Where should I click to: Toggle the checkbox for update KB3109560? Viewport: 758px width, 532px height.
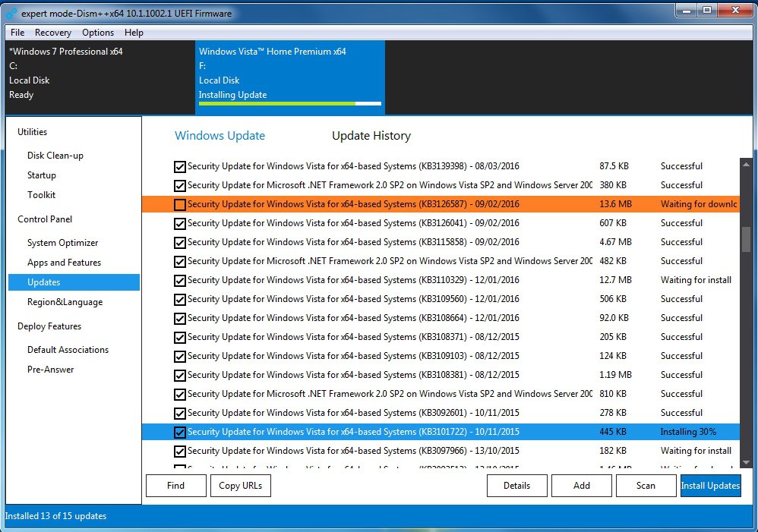(x=180, y=300)
